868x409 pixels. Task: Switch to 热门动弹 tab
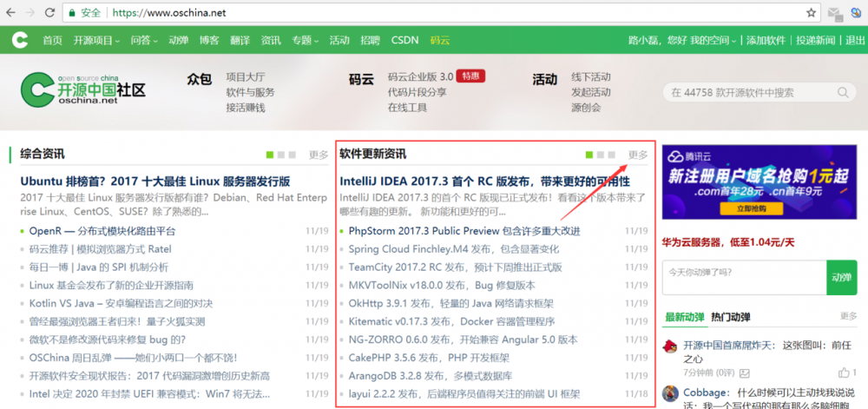tap(731, 317)
